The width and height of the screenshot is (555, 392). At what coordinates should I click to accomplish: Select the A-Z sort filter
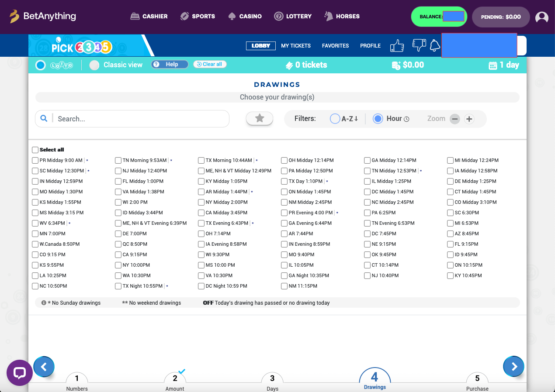coord(335,119)
